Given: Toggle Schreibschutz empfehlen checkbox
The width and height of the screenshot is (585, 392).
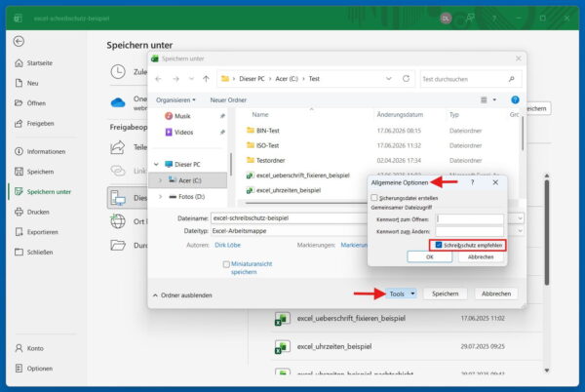Looking at the screenshot, I should pos(439,245).
